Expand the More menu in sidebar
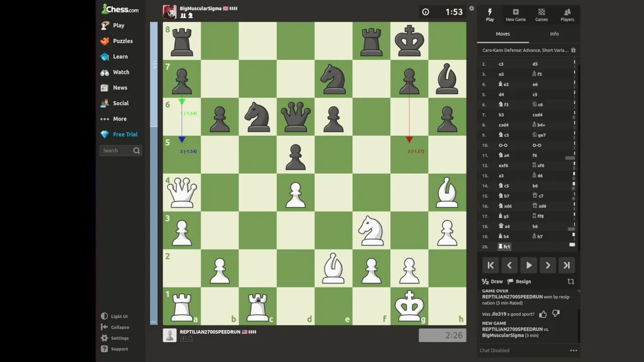Viewport: 644px width, 362px height. (114, 119)
